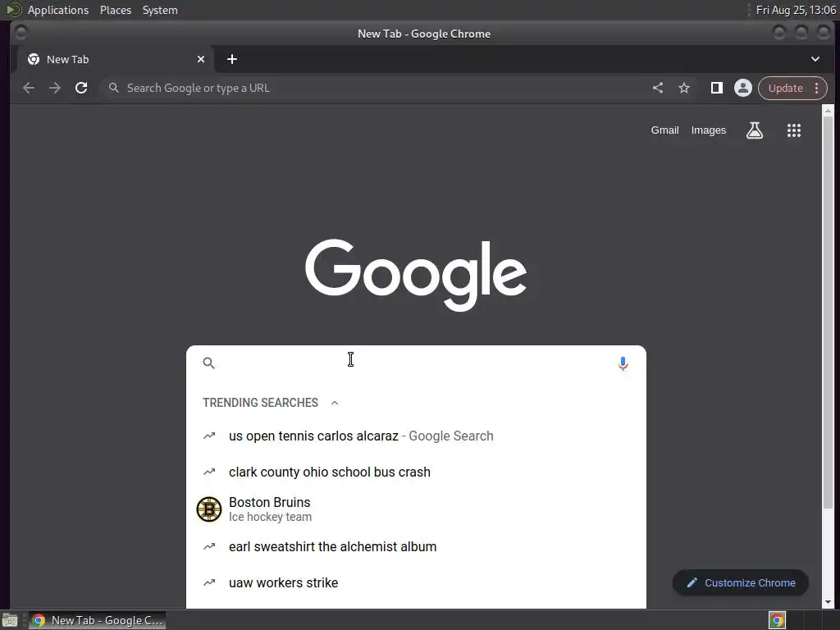
Task: Open a new tab with the plus button
Action: pyautogui.click(x=232, y=59)
